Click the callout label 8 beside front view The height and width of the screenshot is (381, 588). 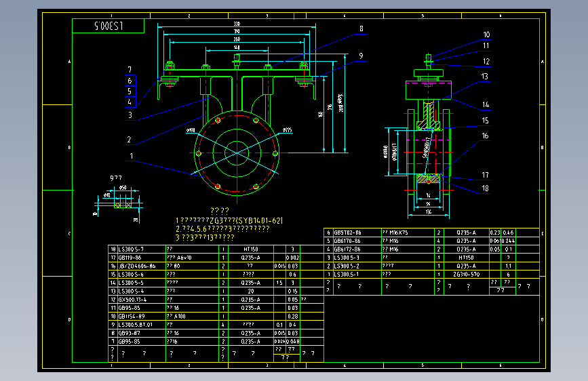click(x=361, y=29)
